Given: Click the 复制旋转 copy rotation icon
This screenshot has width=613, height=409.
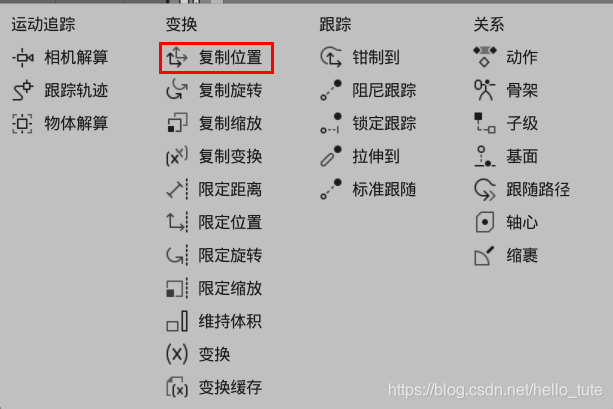Looking at the screenshot, I should (177, 91).
